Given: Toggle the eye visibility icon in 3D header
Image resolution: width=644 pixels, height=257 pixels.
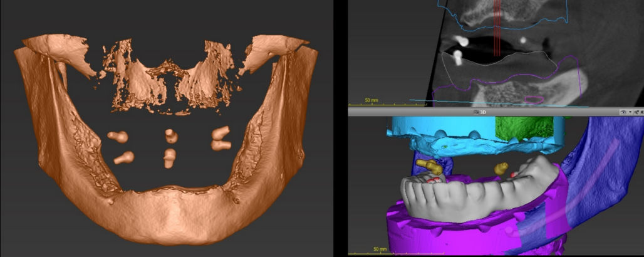Looking at the screenshot, I should pos(623,112).
